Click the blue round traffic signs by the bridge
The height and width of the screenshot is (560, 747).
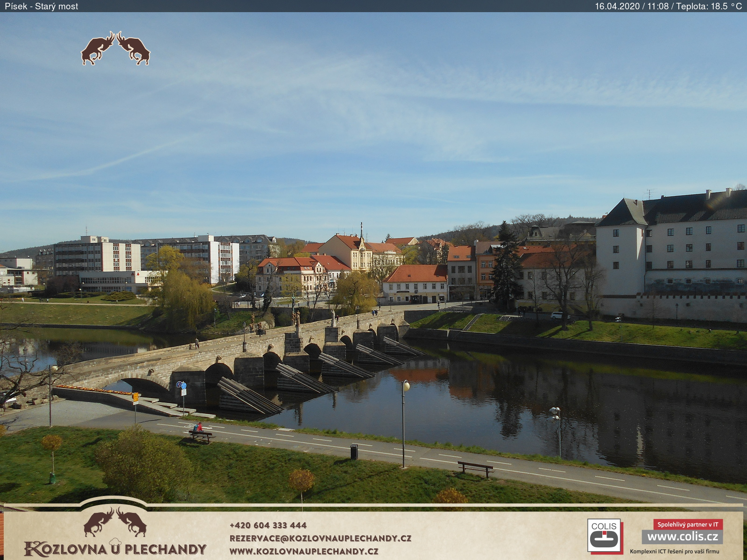181,385
